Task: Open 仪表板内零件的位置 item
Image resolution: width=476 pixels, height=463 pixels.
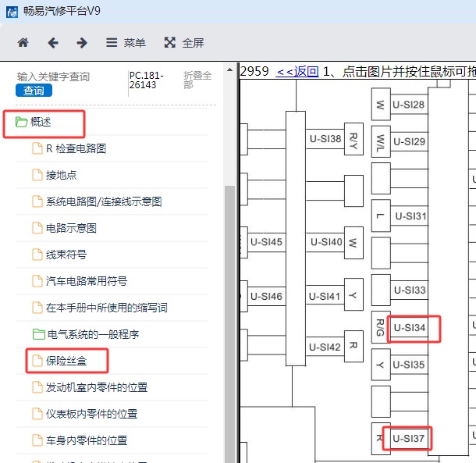Action: coord(91,414)
